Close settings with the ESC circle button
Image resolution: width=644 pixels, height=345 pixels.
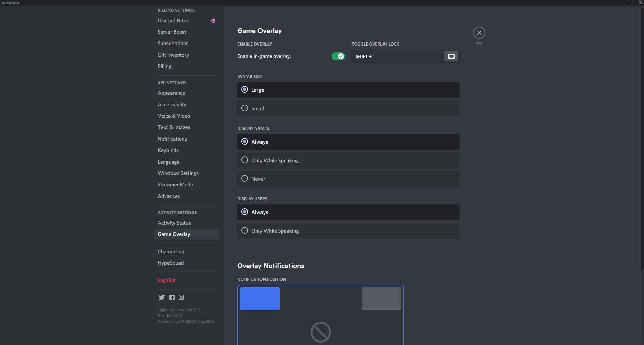[479, 33]
